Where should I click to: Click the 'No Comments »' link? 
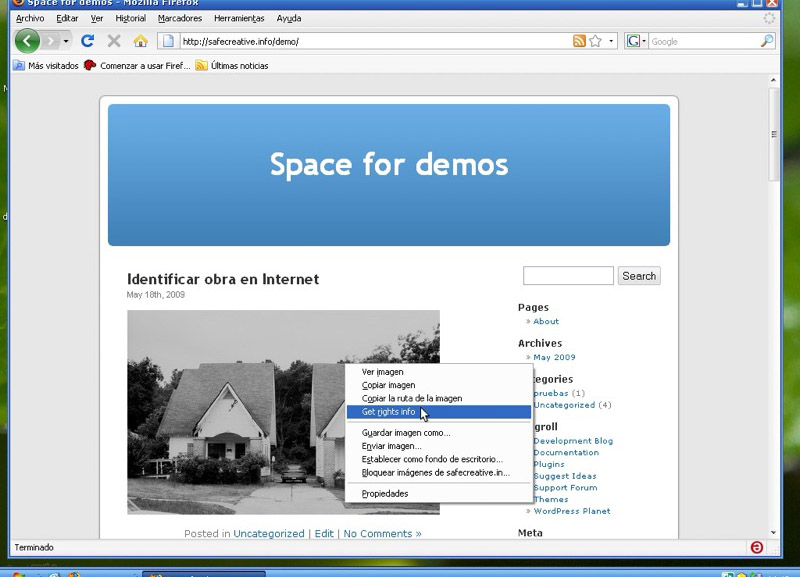tap(382, 534)
